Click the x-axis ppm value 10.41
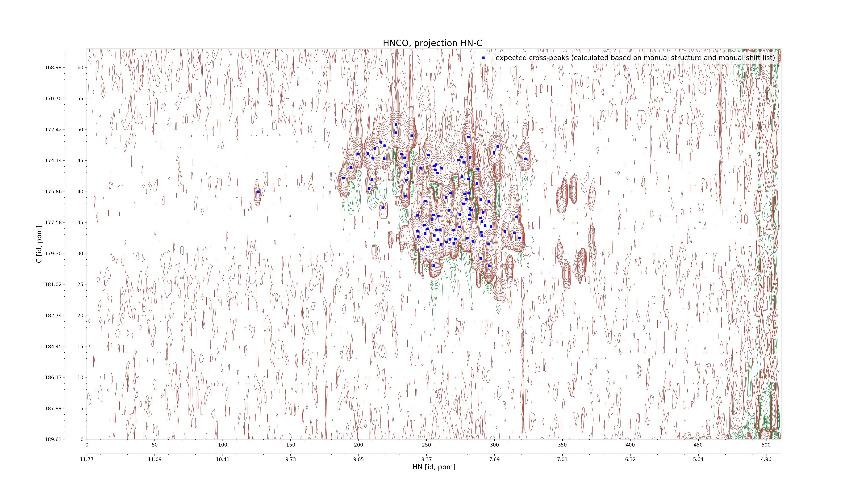The height and width of the screenshot is (488, 868). tap(223, 459)
